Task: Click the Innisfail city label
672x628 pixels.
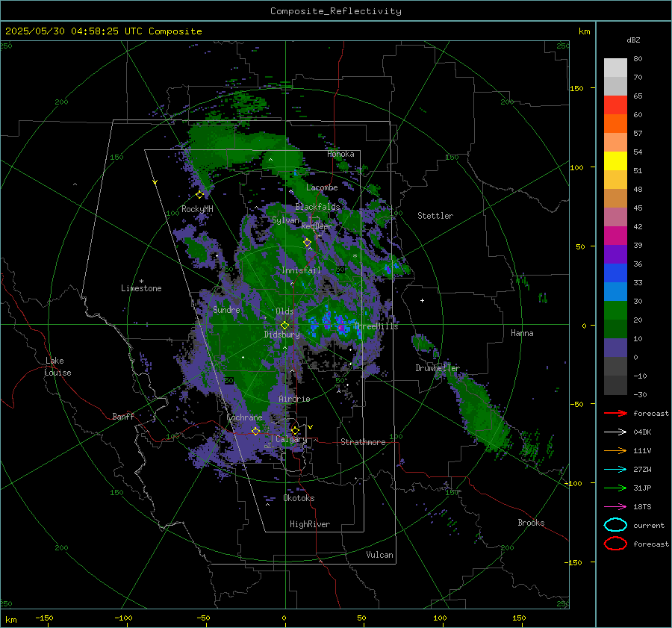Action: click(301, 270)
